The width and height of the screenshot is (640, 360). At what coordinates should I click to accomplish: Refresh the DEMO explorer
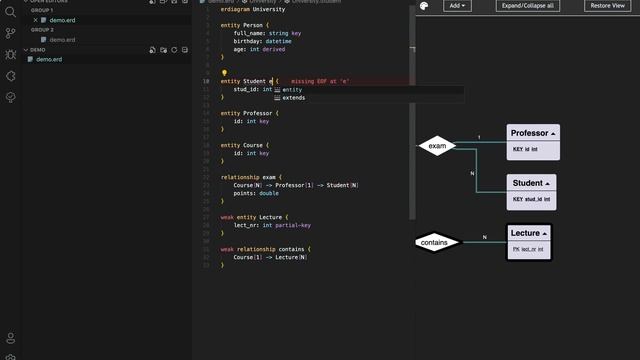(174, 50)
